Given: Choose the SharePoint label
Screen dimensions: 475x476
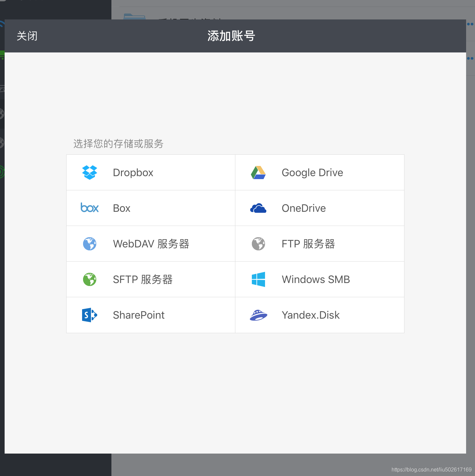Looking at the screenshot, I should coord(139,315).
